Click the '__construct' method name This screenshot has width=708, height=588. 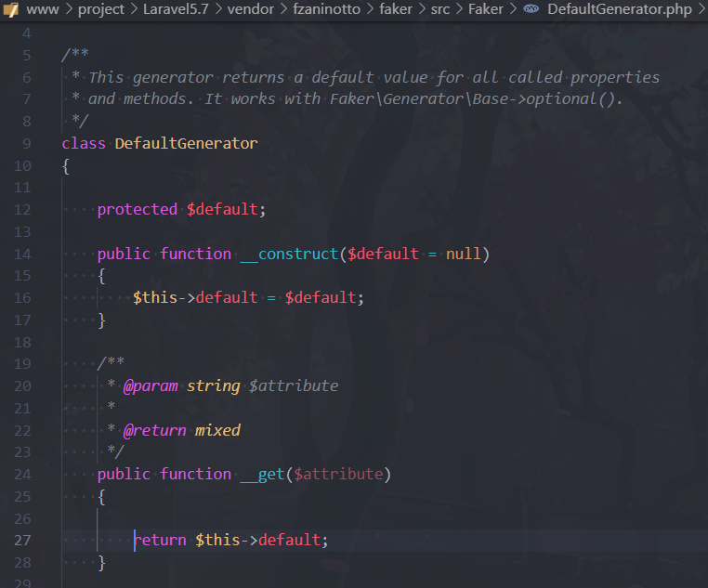(x=289, y=255)
